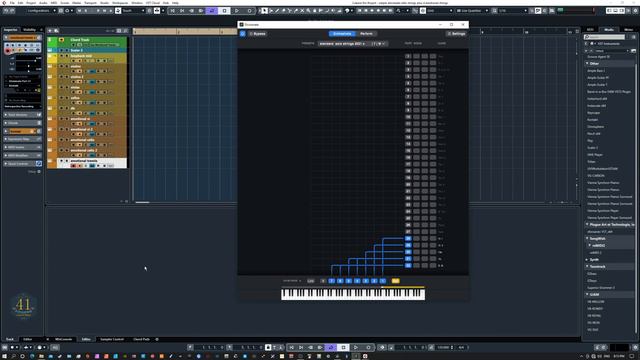Toggle Cycle mode in the top toolbar
This screenshot has height=360, width=640.
click(211, 11)
